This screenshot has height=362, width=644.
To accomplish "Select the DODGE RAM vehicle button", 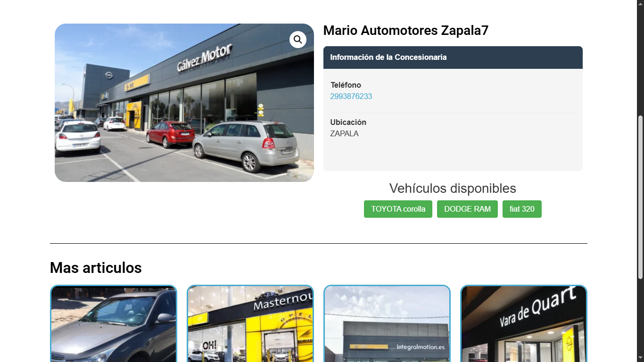I will click(467, 209).
